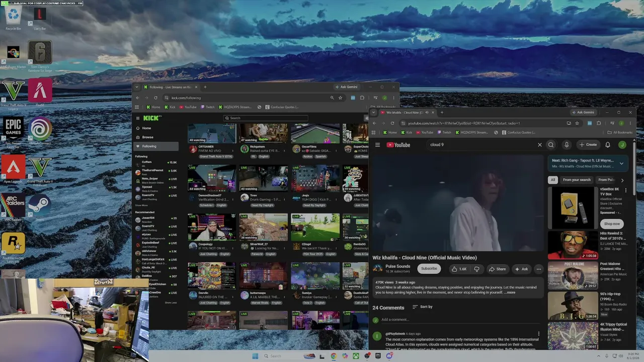This screenshot has width=644, height=362.
Task: Go to Browse in Kick sidebar
Action: click(156, 137)
